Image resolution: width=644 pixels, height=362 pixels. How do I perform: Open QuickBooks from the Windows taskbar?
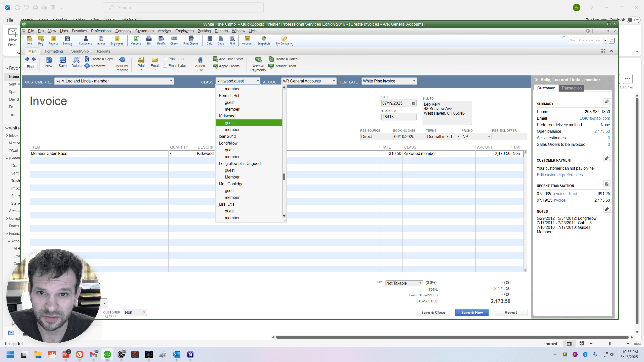[x=107, y=354]
